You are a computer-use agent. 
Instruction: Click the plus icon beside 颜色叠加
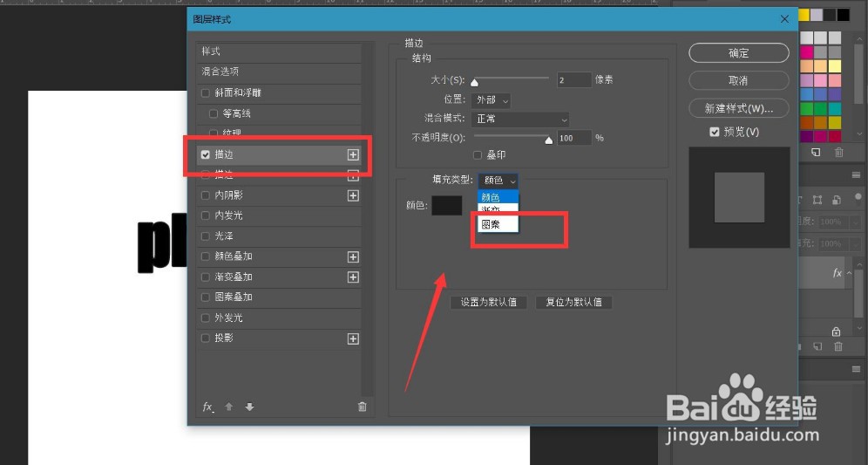(353, 257)
